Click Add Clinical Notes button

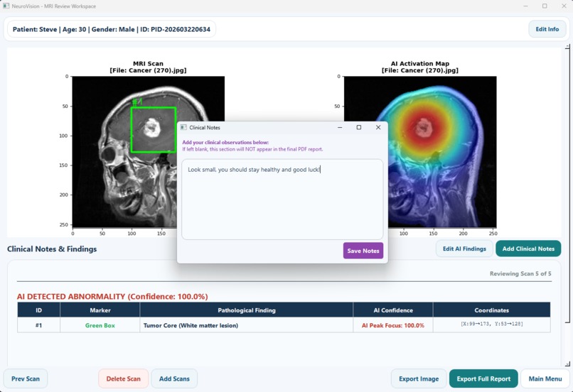tap(528, 249)
